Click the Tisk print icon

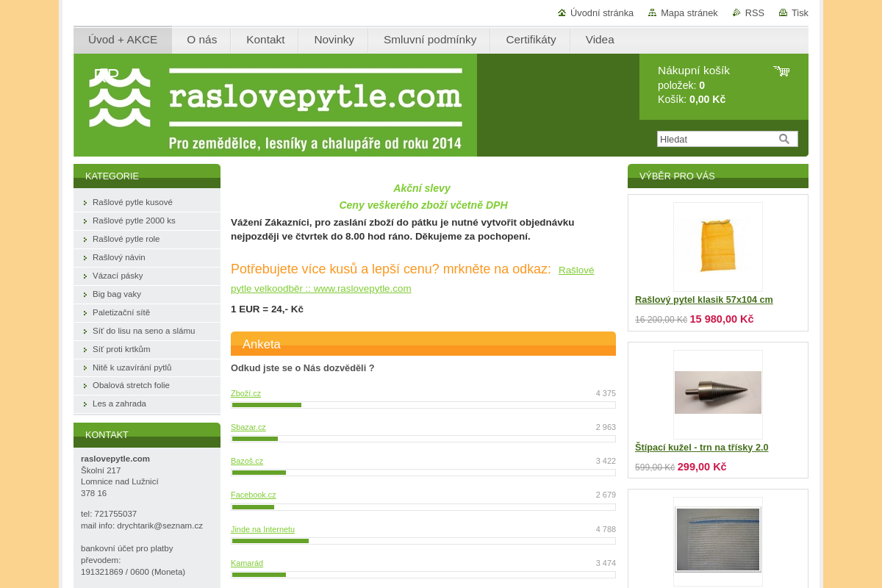click(x=781, y=12)
